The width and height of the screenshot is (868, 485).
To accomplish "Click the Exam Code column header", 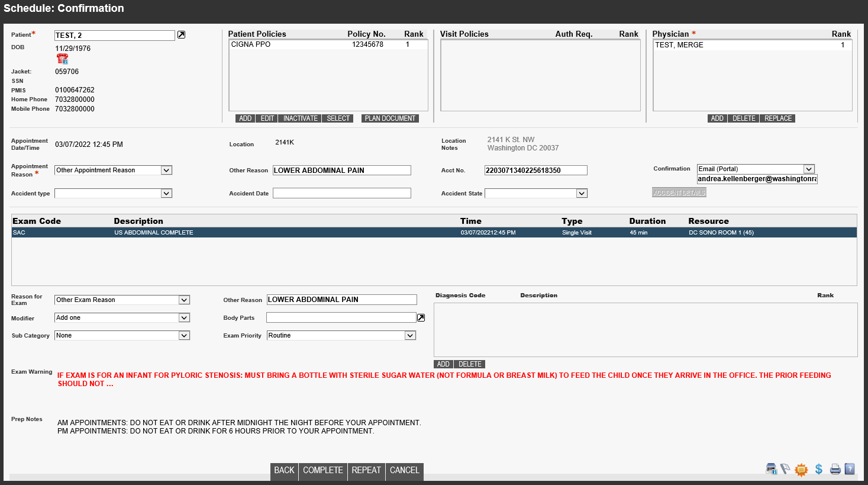I will tap(37, 221).
